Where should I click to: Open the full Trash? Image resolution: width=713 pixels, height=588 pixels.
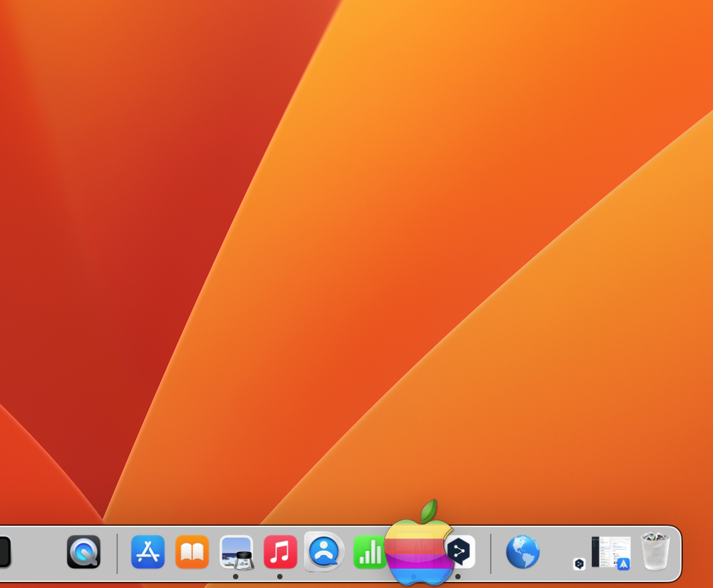pos(655,551)
